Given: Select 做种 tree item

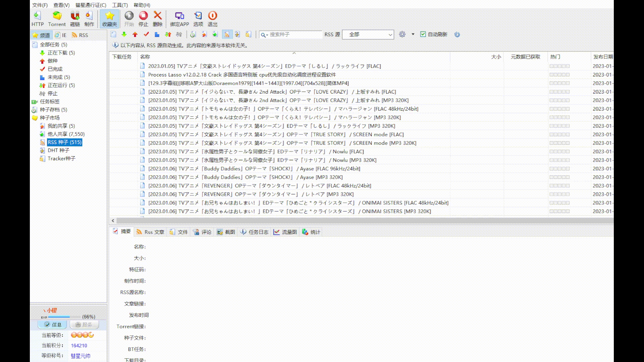Looking at the screenshot, I should [x=52, y=61].
